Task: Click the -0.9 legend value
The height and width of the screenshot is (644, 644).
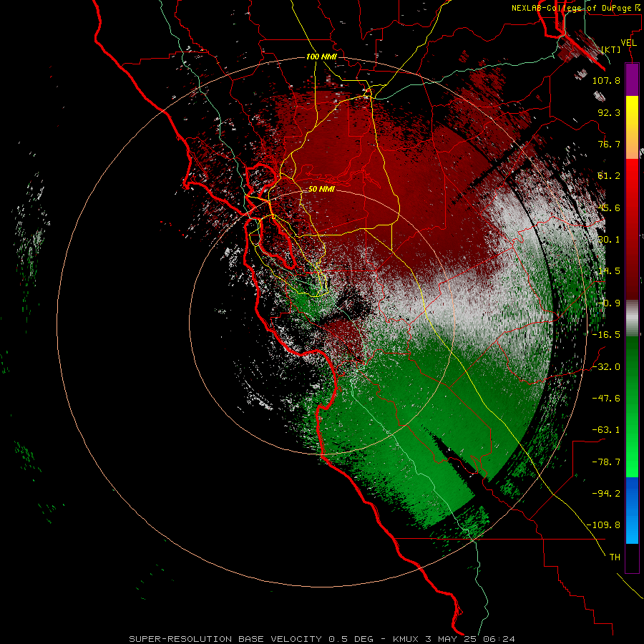Action: click(609, 303)
